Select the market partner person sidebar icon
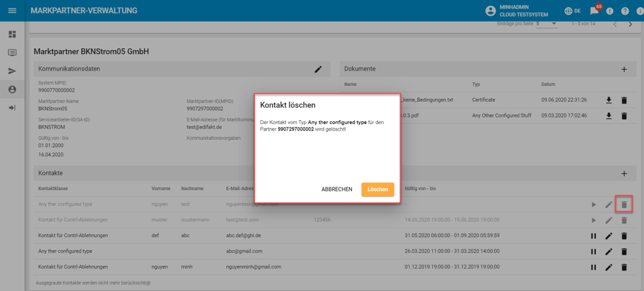 [x=13, y=90]
